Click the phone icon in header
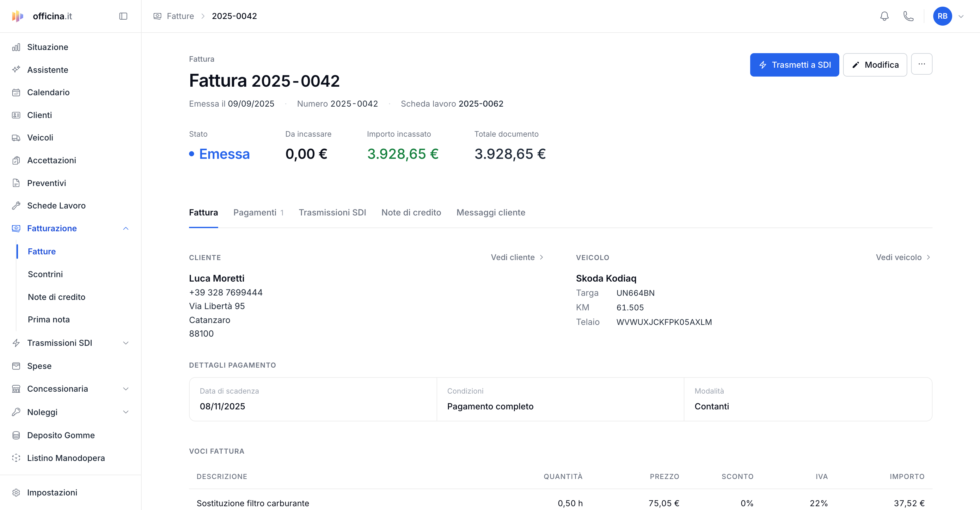Image resolution: width=980 pixels, height=510 pixels. [x=908, y=16]
